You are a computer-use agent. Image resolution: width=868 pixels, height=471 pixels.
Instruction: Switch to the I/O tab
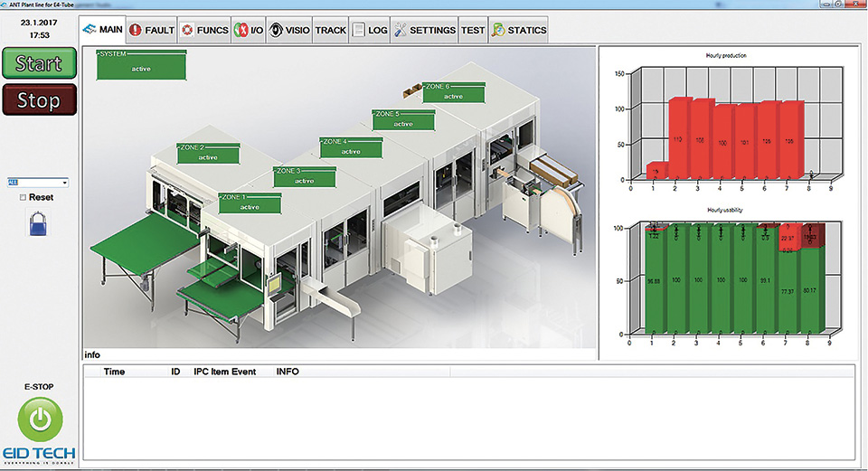(249, 30)
